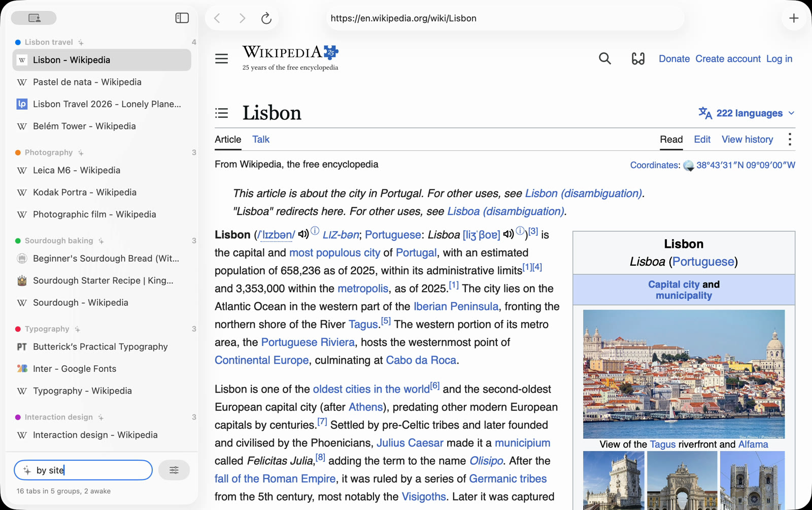Image resolution: width=812 pixels, height=510 pixels.
Task: Play the Lisboa Portuguese pronunciation audio
Action: (508, 234)
